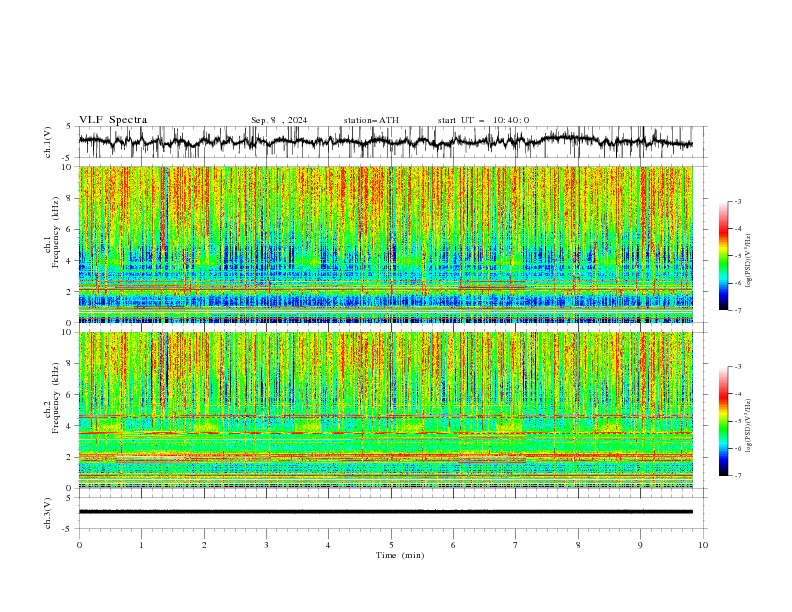Click the time axis tick label '0'
This screenshot has width=792, height=612.
click(79, 545)
